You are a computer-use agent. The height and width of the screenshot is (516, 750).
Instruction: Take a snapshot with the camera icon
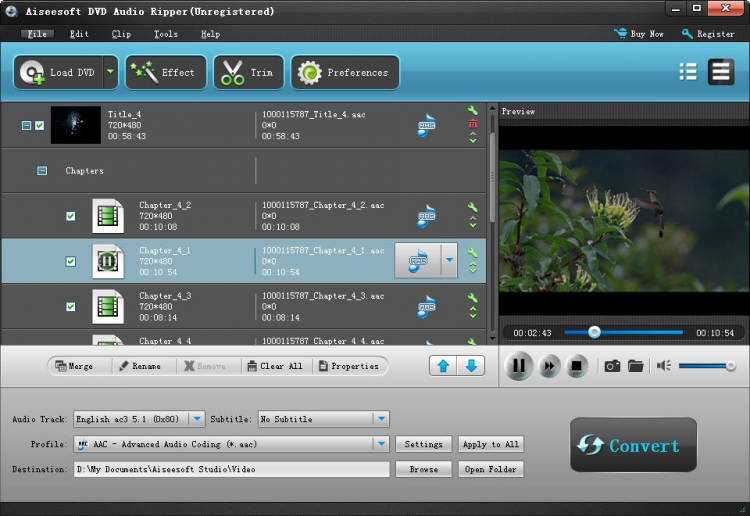(x=612, y=366)
